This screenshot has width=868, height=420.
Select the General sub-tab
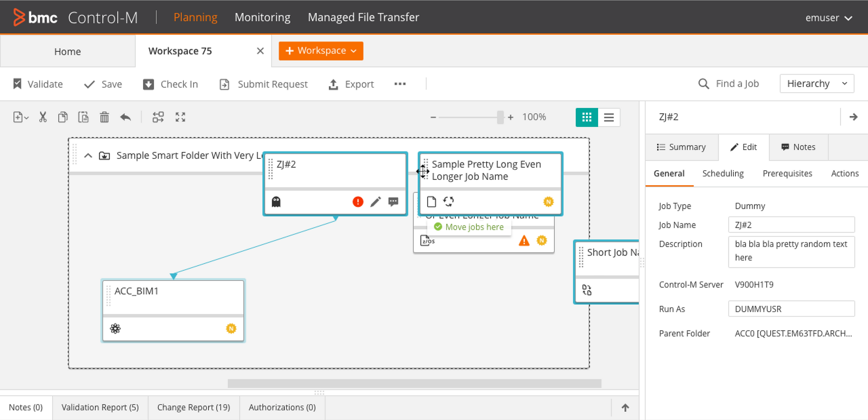coord(669,173)
